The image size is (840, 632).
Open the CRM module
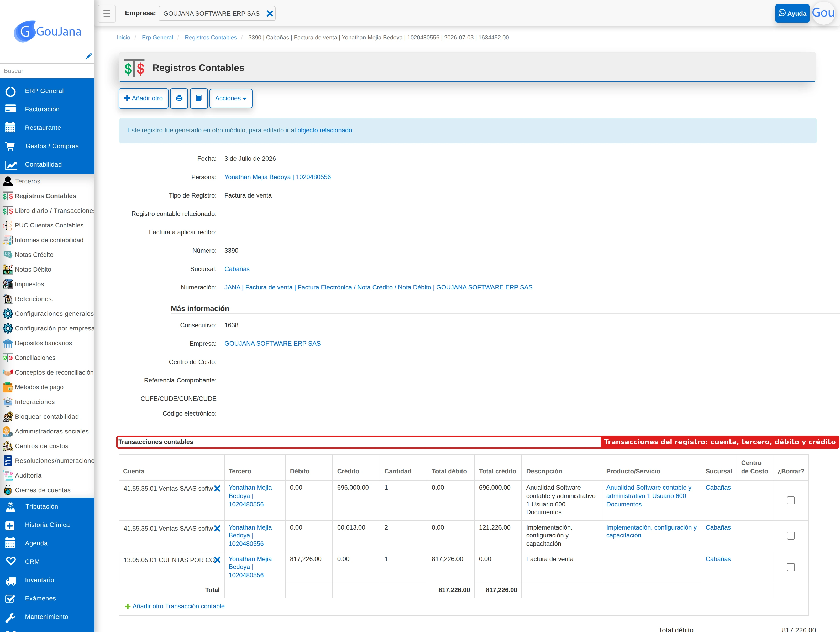[47, 562]
